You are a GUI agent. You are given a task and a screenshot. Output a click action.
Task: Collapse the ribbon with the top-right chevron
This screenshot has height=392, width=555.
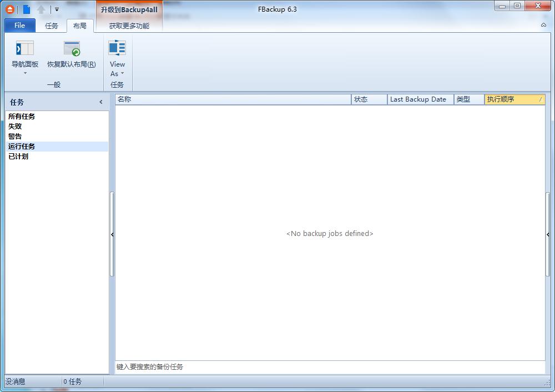543,26
